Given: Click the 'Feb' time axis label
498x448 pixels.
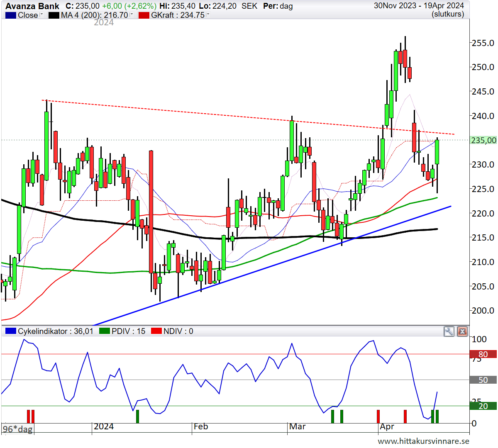Looking at the screenshot, I should click(x=201, y=426).
